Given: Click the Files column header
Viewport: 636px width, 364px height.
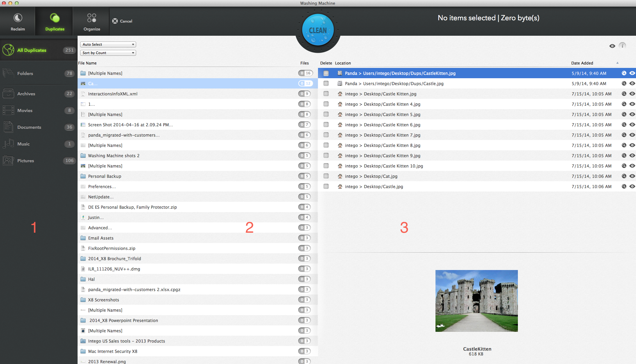Looking at the screenshot, I should click(304, 63).
